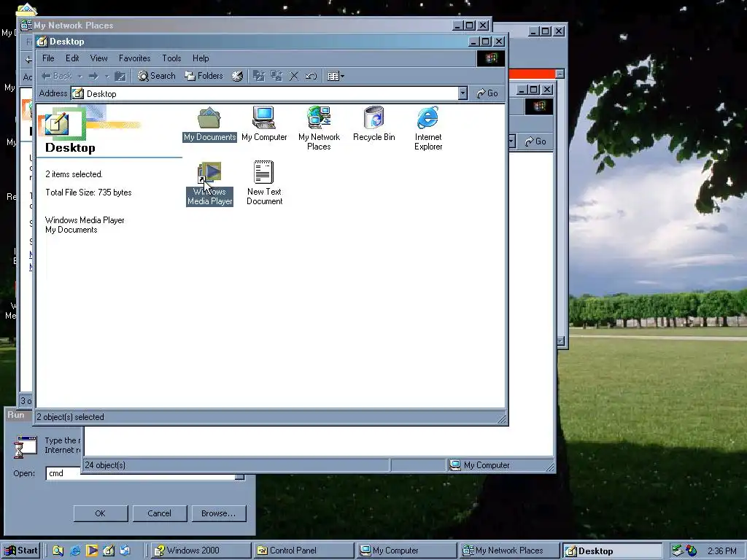Switch to My Computer taskbar button
This screenshot has width=747, height=560.
click(407, 551)
